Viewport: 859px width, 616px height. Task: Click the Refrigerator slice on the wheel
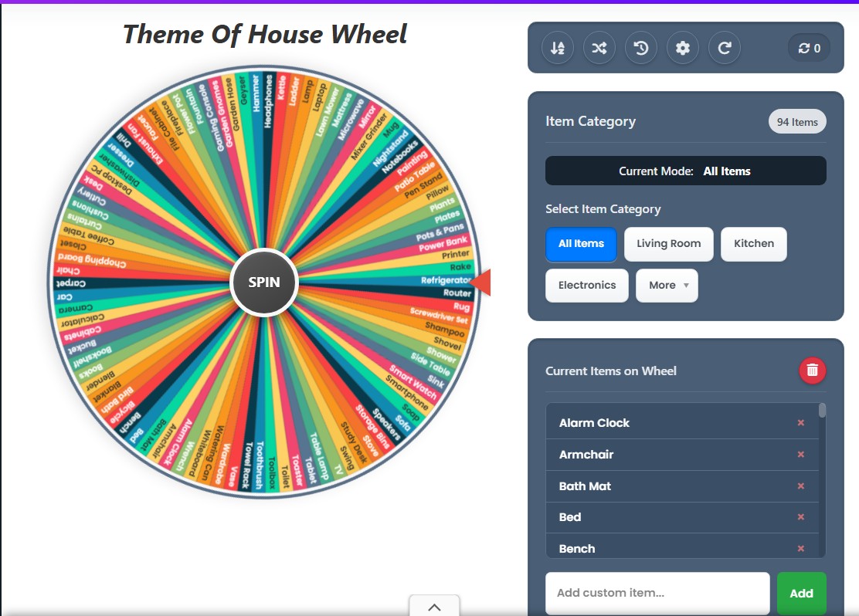click(446, 280)
